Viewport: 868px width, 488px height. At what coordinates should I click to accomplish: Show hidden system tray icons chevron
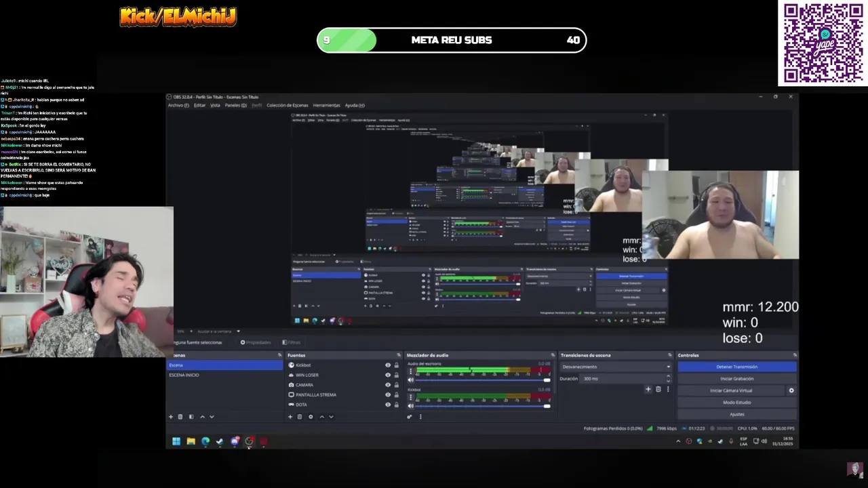tap(678, 441)
